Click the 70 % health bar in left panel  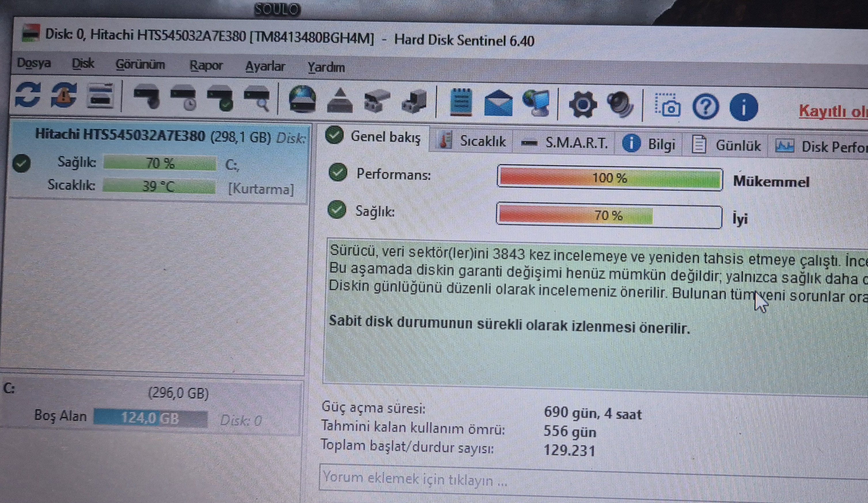160,163
